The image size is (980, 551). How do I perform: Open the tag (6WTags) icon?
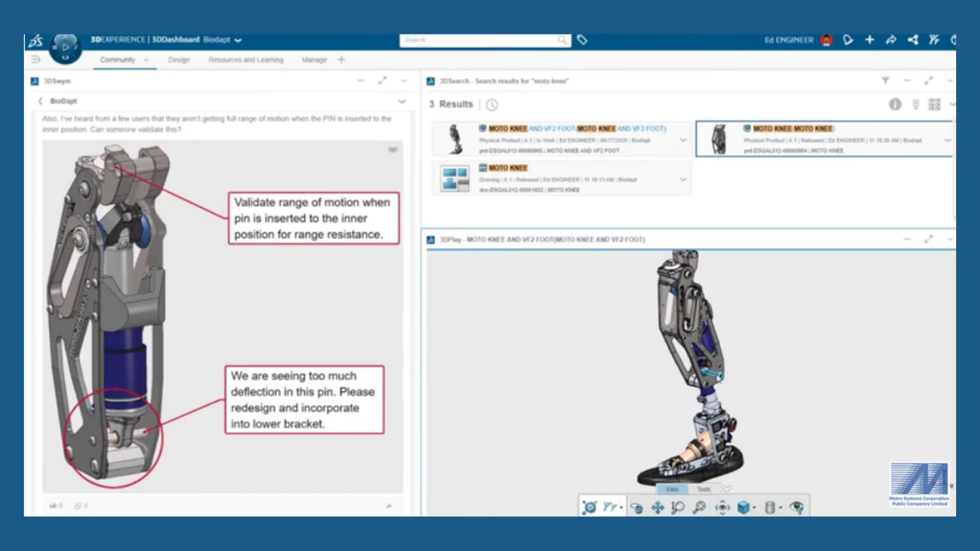click(582, 40)
